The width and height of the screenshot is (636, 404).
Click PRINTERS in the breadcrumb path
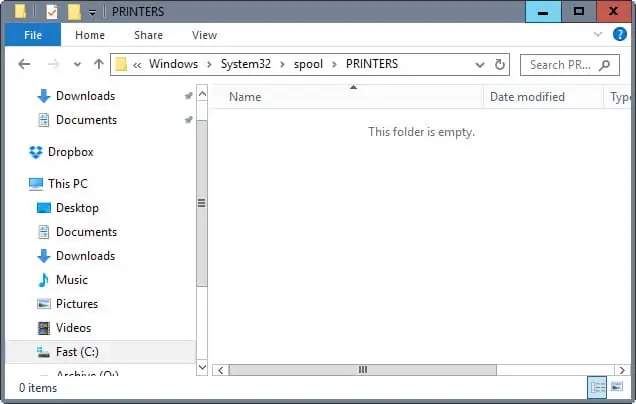pos(372,64)
